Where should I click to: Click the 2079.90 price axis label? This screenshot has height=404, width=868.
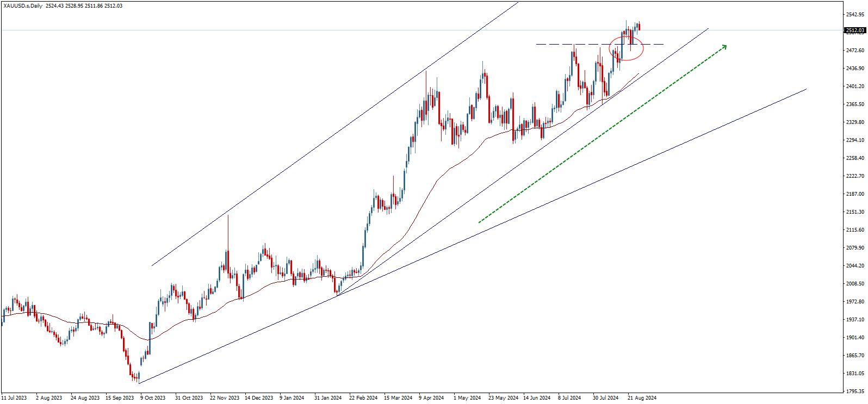tap(855, 248)
